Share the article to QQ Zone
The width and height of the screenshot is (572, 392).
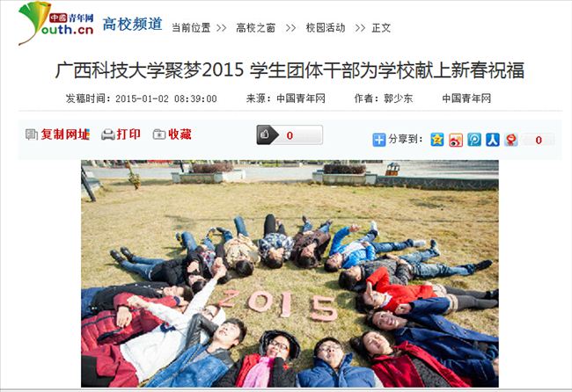point(437,140)
